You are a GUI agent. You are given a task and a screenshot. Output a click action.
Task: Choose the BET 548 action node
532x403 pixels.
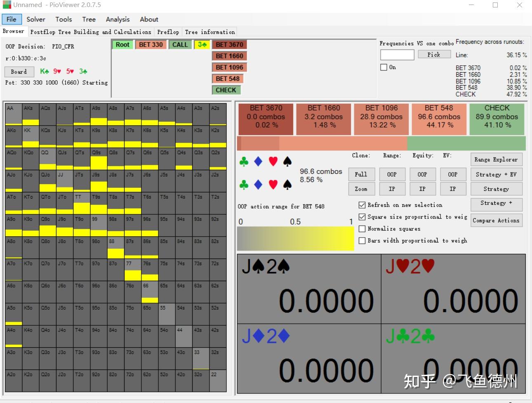click(228, 78)
